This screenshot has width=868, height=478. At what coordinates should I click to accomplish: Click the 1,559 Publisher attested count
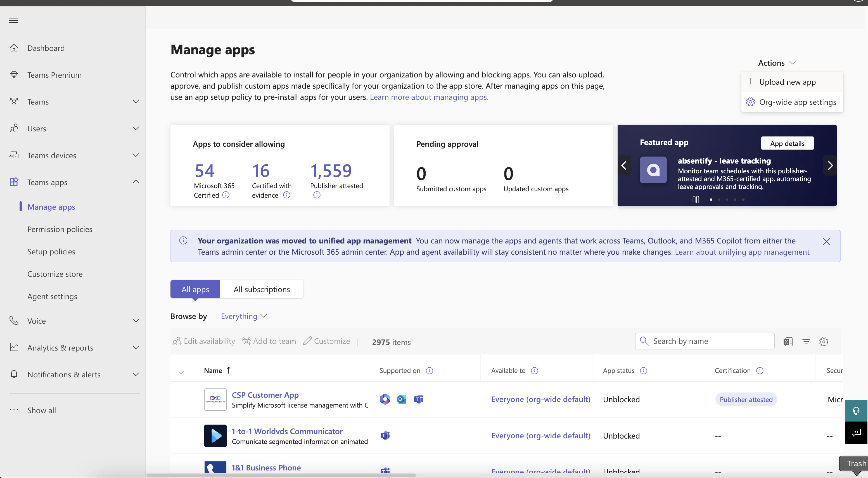click(331, 171)
